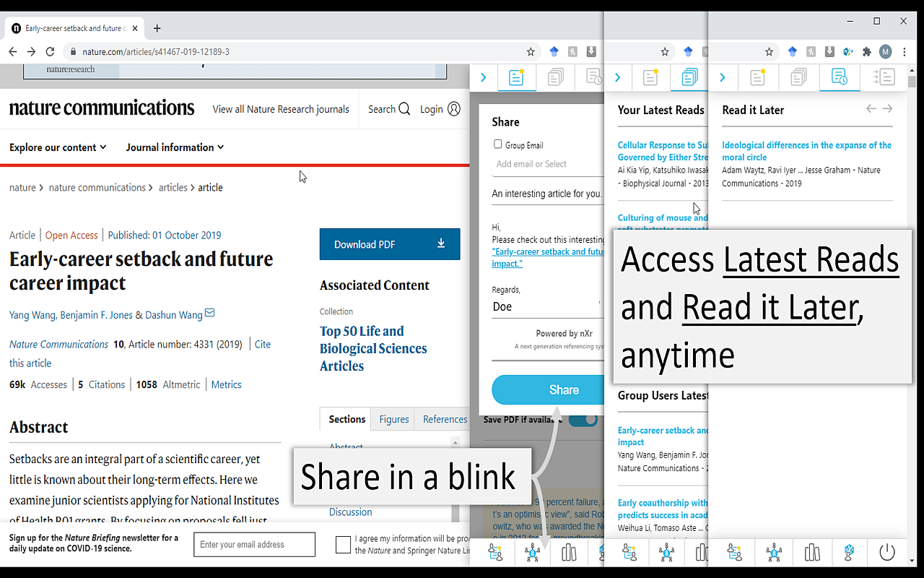The image size is (924, 578).
Task: Select stacked pages tab in Latest Reads panel
Action: [689, 77]
